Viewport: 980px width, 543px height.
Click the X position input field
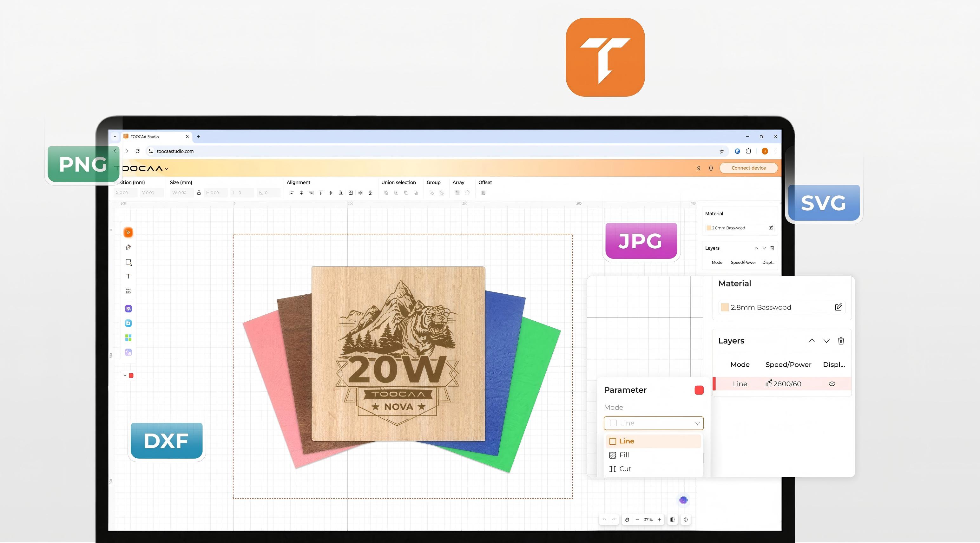tap(126, 193)
